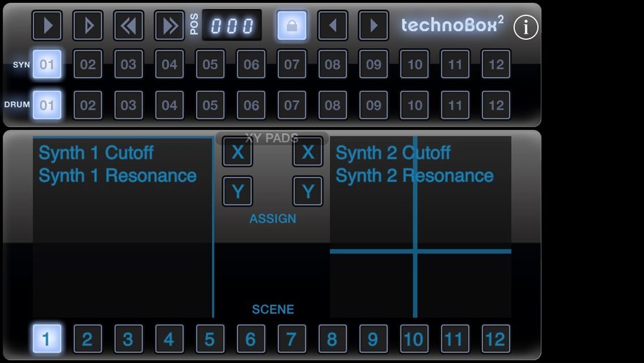Select DRUM pattern 06

click(251, 105)
